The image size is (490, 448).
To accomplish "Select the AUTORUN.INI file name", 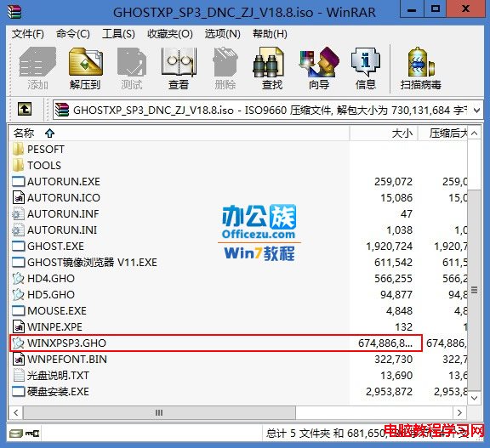I will 62,230.
